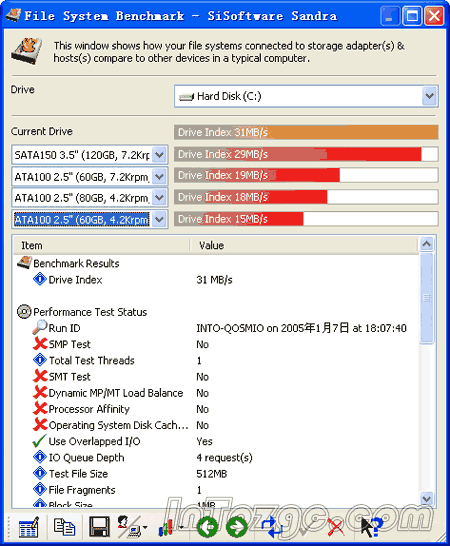450x546 pixels.
Task: Click the floppy disk save icon
Action: pos(100,526)
